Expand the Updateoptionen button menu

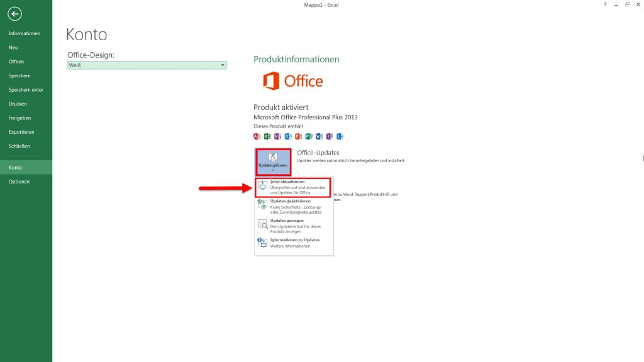pos(273,162)
